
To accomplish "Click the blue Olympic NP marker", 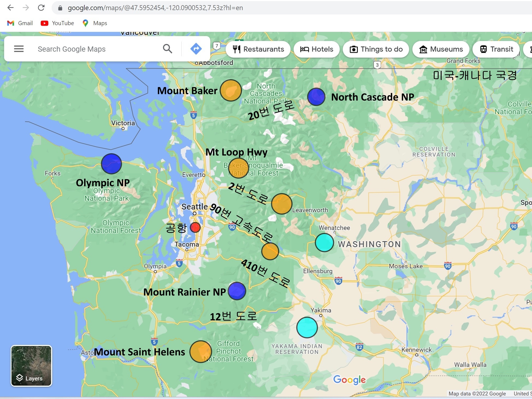I will (x=111, y=164).
